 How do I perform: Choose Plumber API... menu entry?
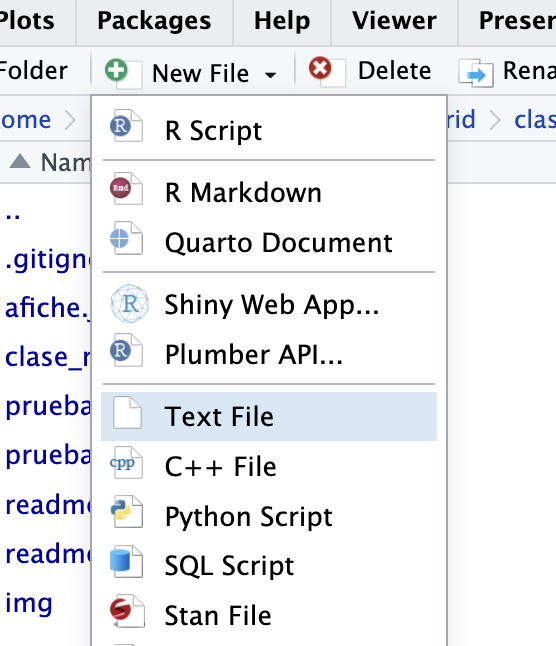pyautogui.click(x=269, y=355)
